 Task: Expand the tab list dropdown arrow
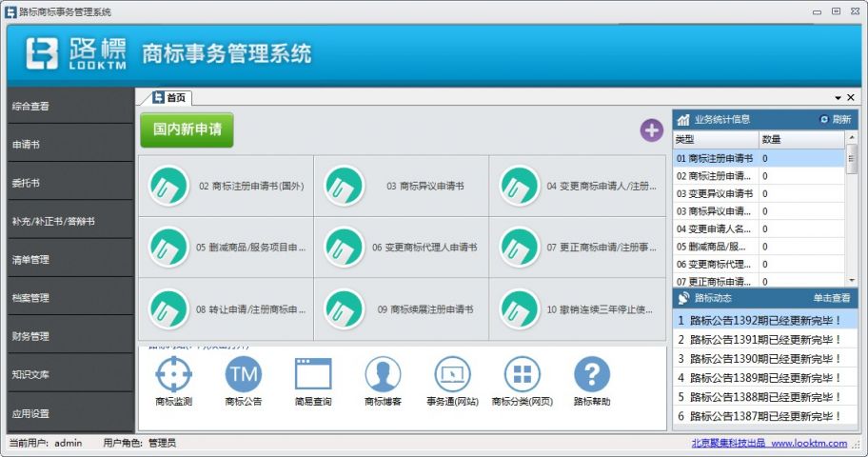point(838,98)
